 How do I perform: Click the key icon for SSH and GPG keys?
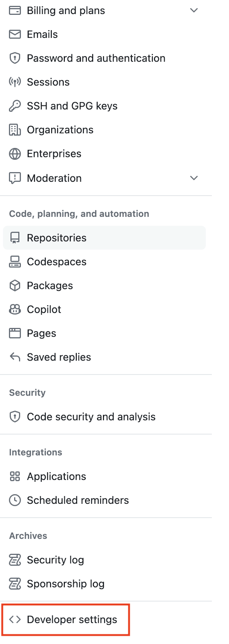[15, 106]
